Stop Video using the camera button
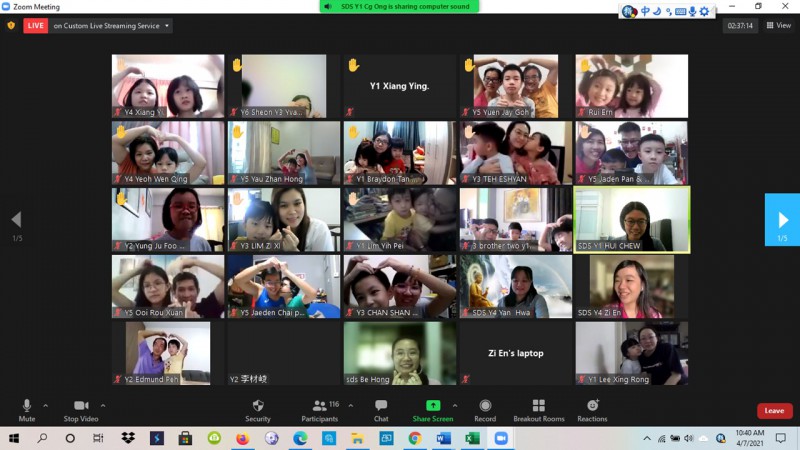The height and width of the screenshot is (450, 800). click(81, 406)
